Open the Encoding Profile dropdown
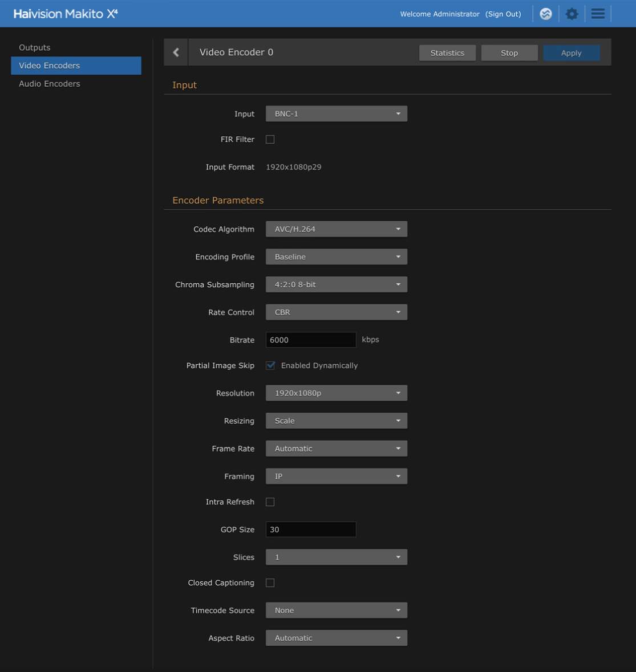This screenshot has height=672, width=636. [337, 256]
